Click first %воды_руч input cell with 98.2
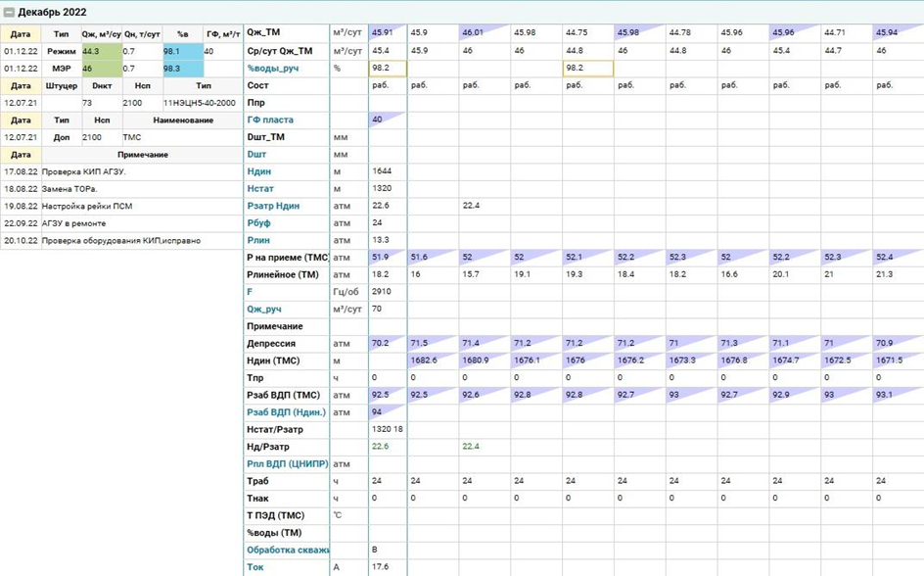This screenshot has width=924, height=576. click(388, 69)
